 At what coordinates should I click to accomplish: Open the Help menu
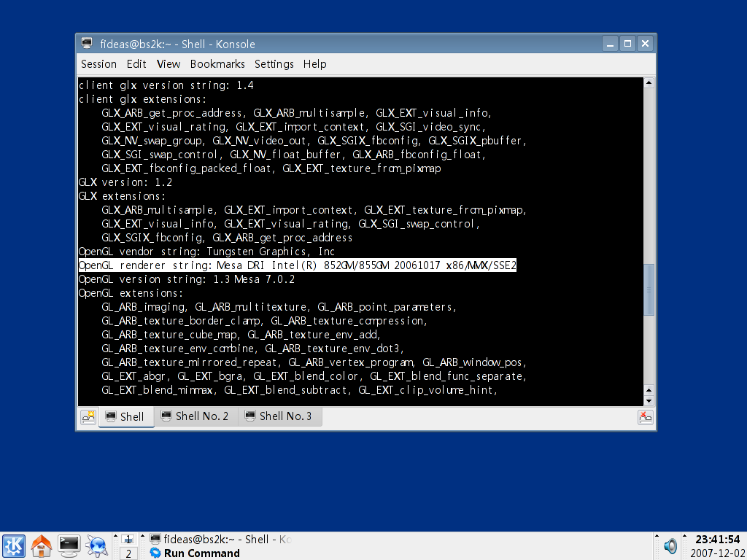315,64
